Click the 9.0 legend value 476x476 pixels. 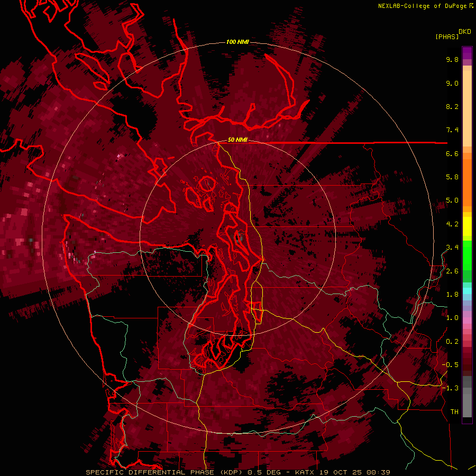tap(452, 84)
